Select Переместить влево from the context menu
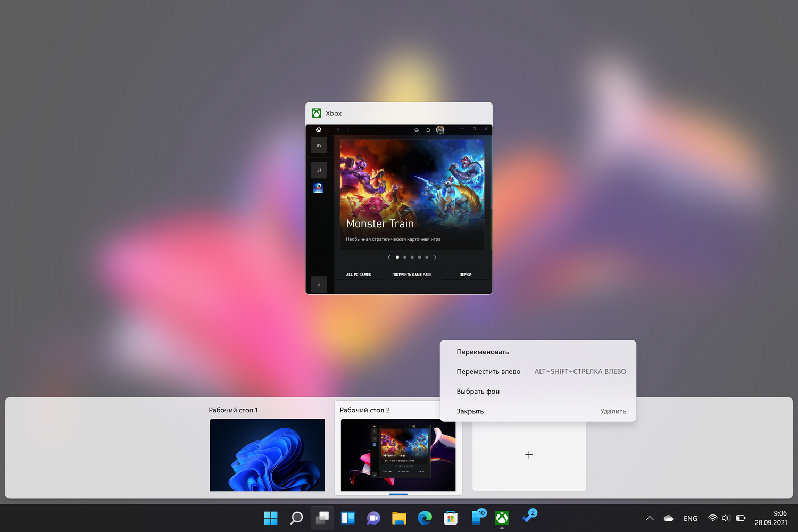 coord(538,371)
